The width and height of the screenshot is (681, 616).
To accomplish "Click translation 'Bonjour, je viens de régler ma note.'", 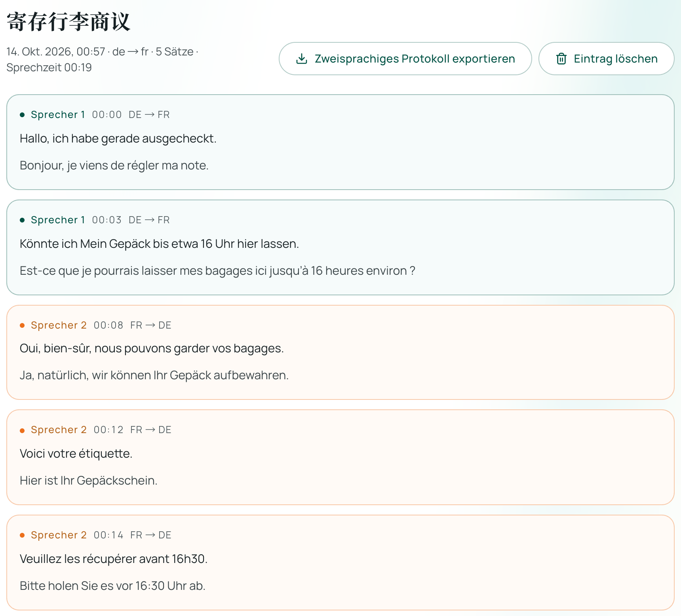I will click(114, 165).
